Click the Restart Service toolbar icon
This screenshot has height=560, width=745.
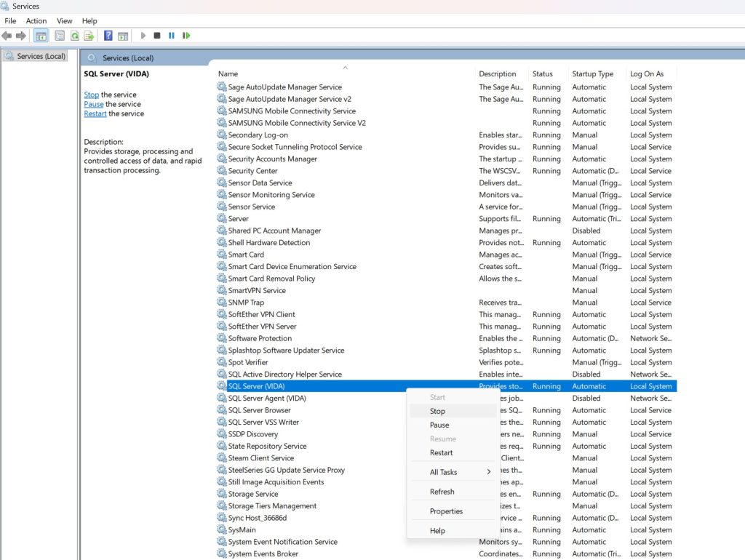coord(186,35)
